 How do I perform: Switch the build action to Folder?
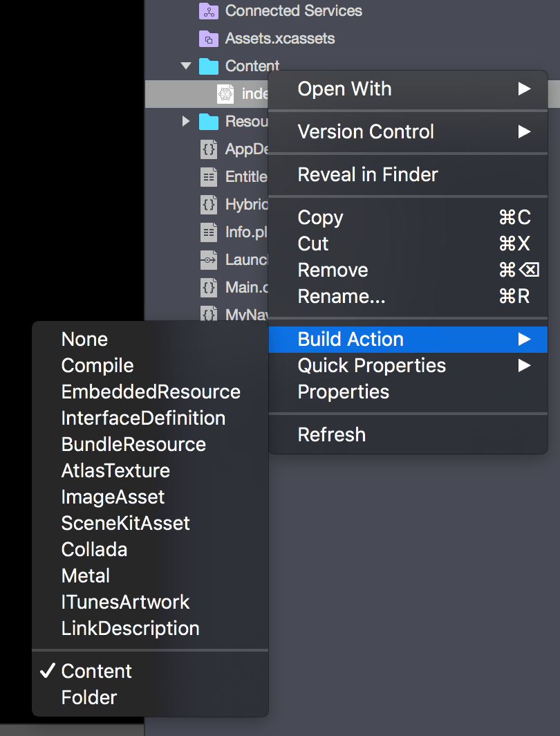coord(88,697)
